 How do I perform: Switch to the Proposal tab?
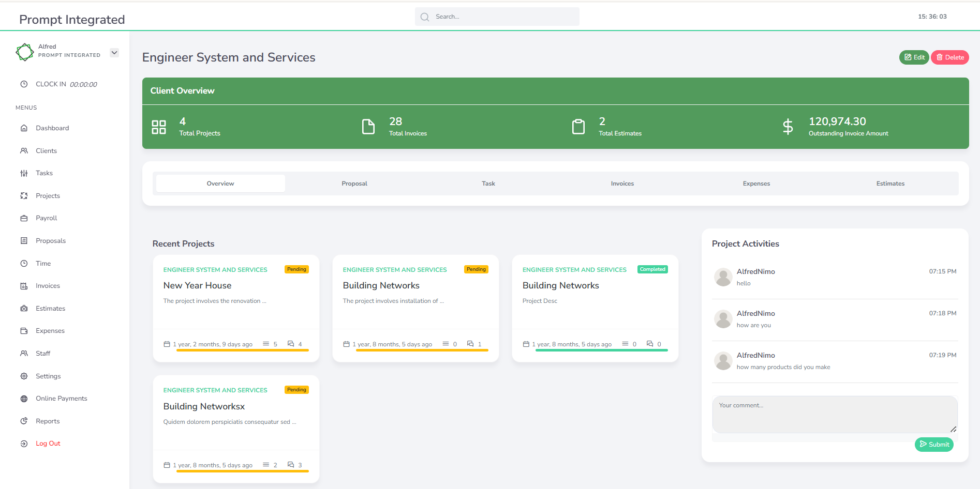coord(354,184)
